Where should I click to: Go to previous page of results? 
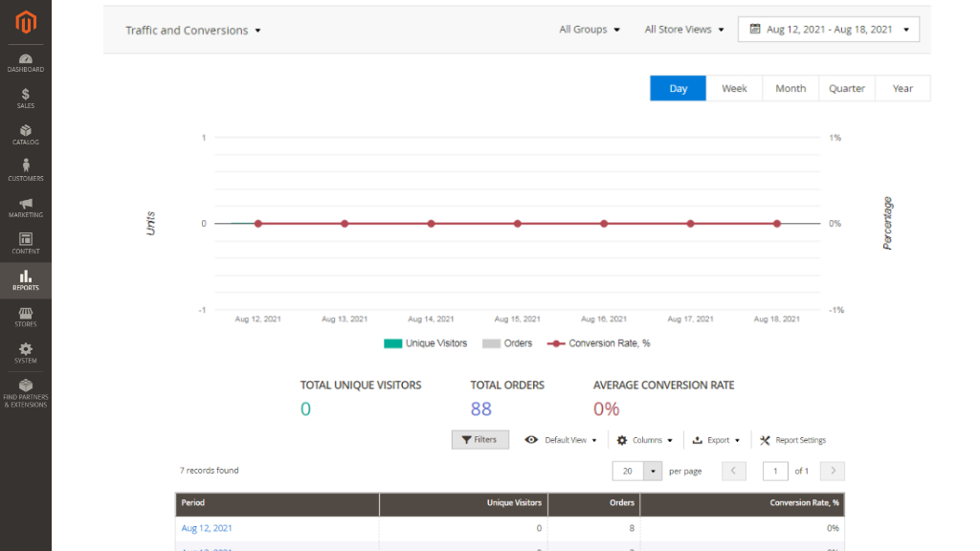tap(734, 471)
